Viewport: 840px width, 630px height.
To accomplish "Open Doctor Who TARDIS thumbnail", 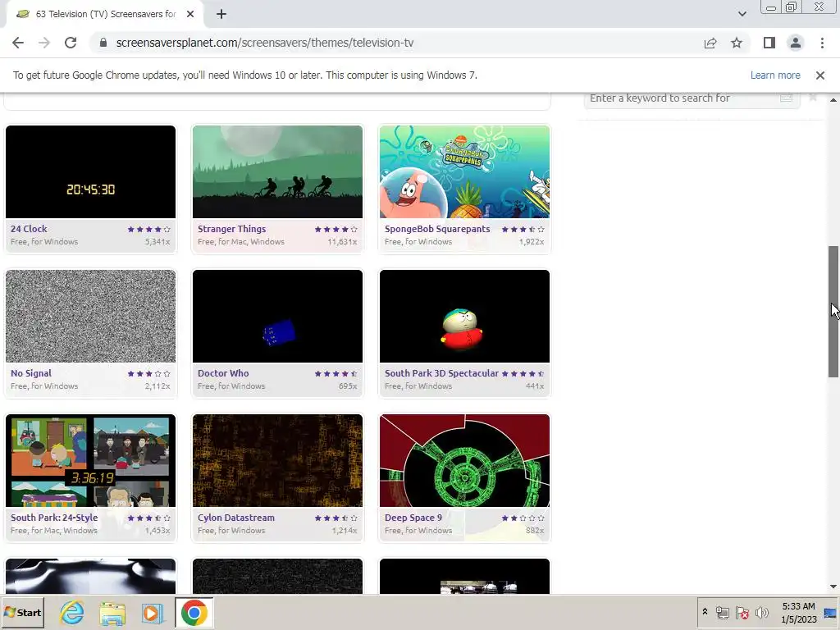I will click(x=277, y=316).
